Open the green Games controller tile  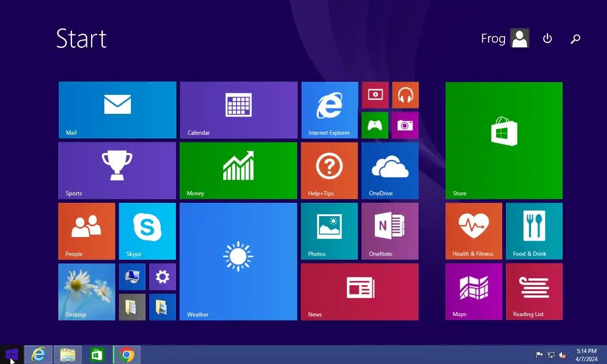coord(375,125)
